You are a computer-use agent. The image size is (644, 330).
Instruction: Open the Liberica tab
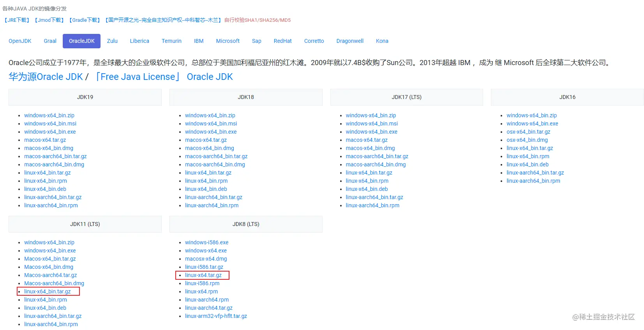point(139,41)
